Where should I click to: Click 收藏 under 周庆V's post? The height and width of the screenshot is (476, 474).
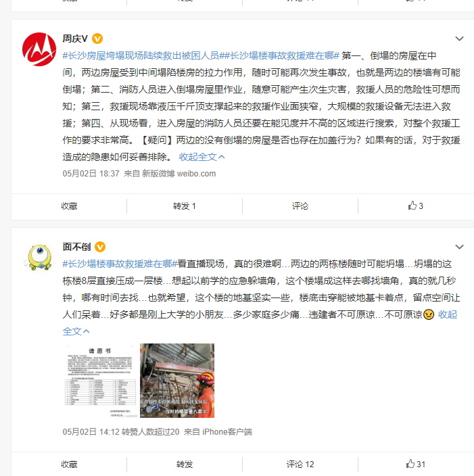click(69, 206)
